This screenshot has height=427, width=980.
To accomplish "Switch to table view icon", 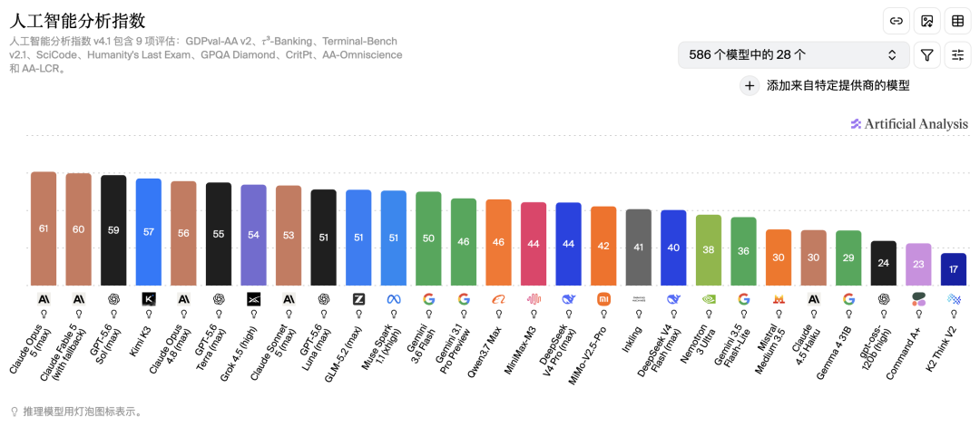I will (957, 21).
